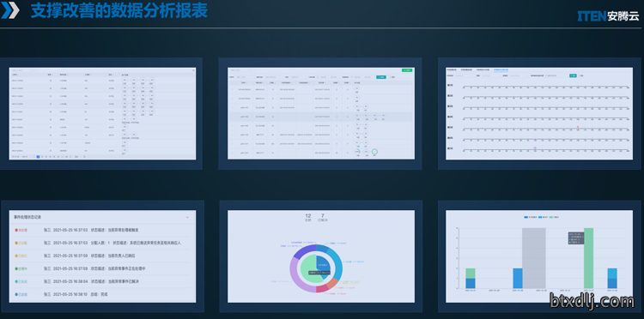The width and height of the screenshot is (644, 319).
Task: Click the total count 12 above the donut chart
Action: coord(308,216)
